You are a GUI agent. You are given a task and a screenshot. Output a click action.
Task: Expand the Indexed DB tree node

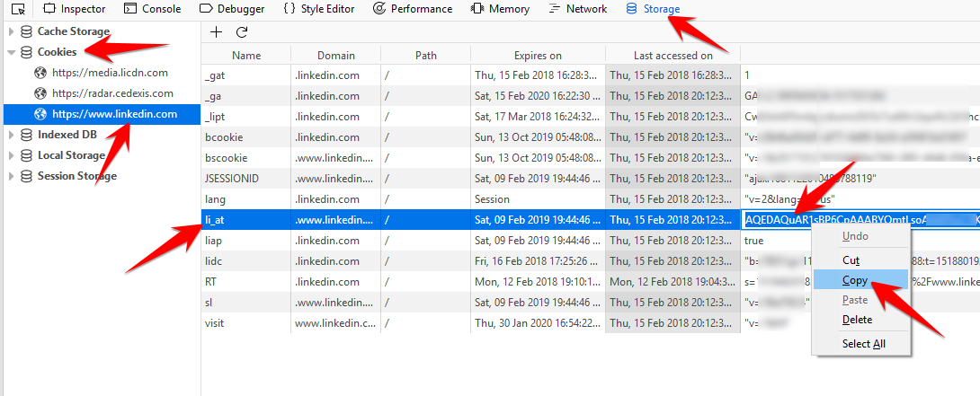(11, 135)
